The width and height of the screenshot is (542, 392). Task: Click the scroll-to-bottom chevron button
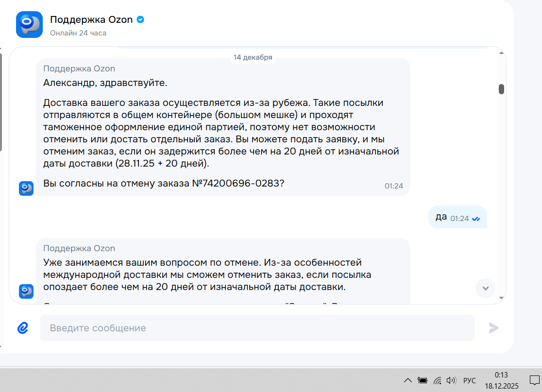[x=485, y=289]
